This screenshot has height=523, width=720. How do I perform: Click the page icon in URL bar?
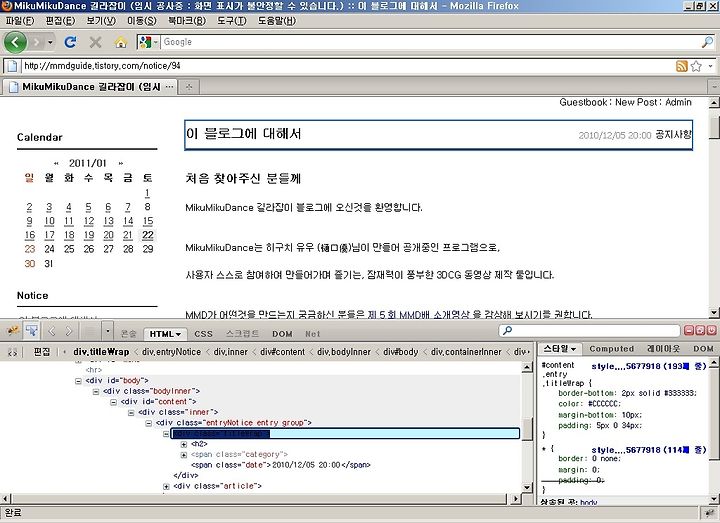[x=12, y=66]
